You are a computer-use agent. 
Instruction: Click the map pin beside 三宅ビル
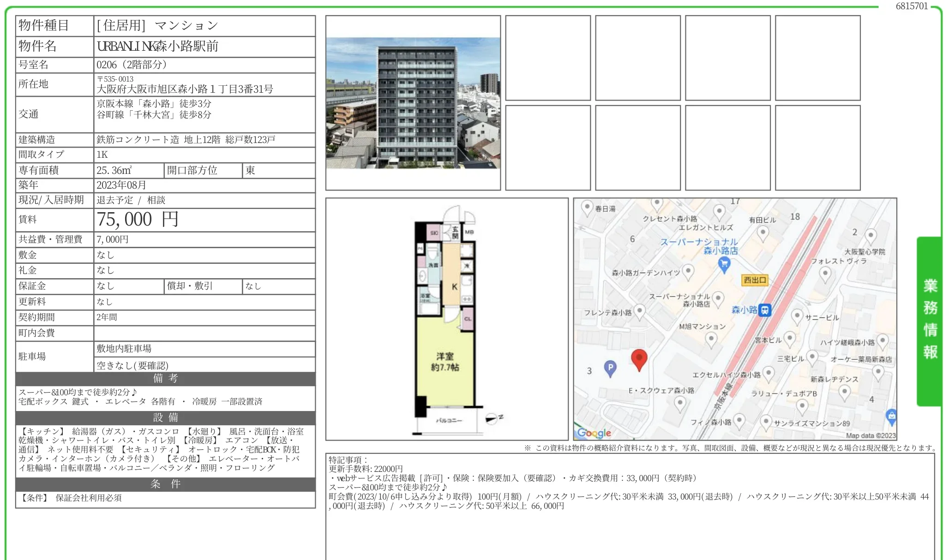coord(812,358)
